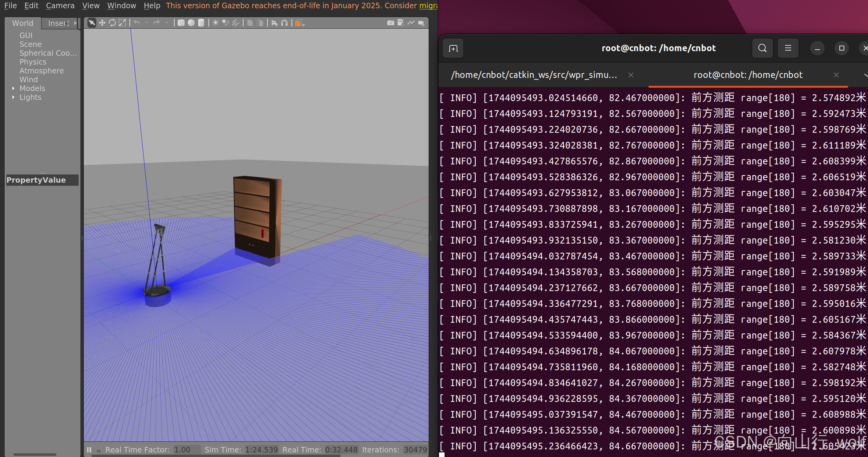Click the left panel tab scroll arrow
This screenshot has height=457, width=868.
76,23
